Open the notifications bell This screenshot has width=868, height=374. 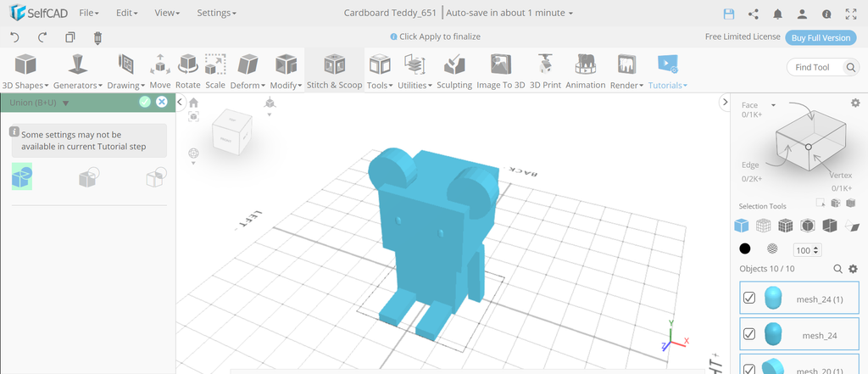tap(778, 14)
